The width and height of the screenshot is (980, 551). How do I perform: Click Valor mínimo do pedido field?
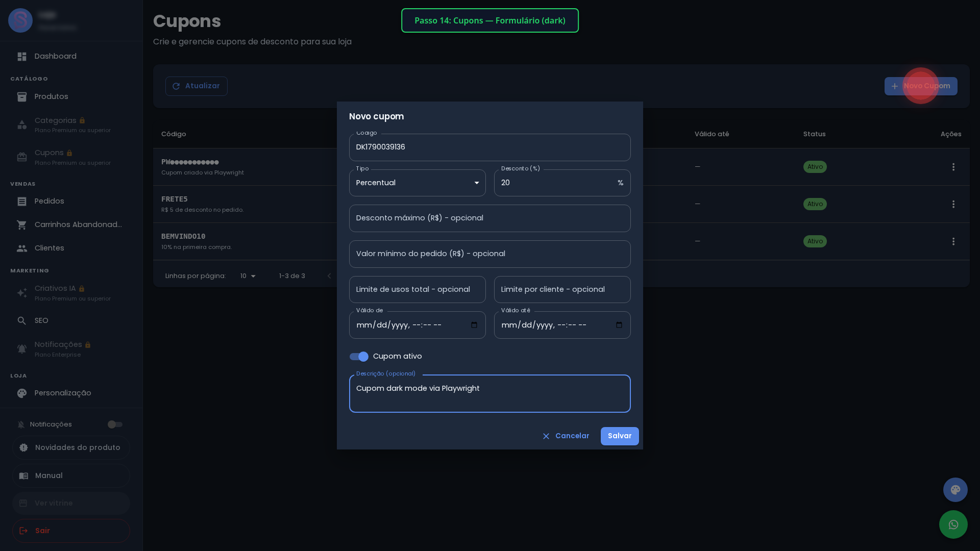point(490,254)
